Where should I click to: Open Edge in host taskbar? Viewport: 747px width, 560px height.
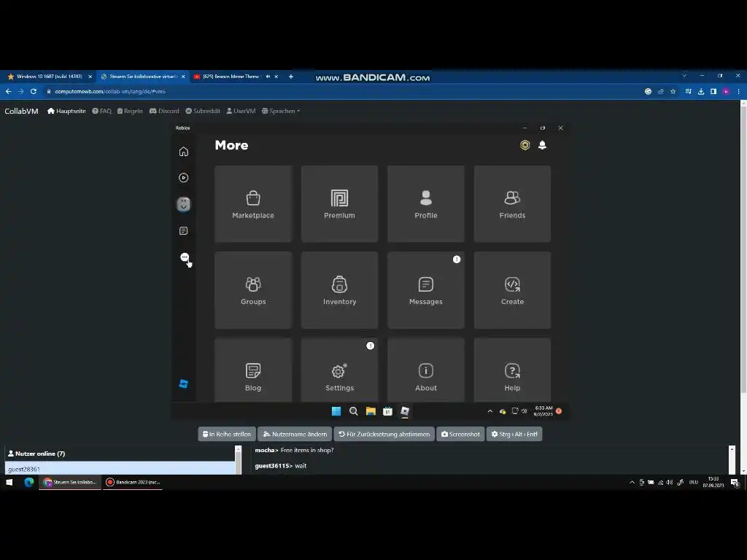coord(29,483)
